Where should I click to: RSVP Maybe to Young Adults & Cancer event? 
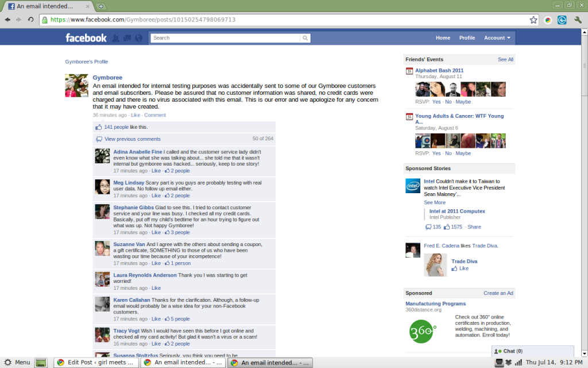pos(463,153)
